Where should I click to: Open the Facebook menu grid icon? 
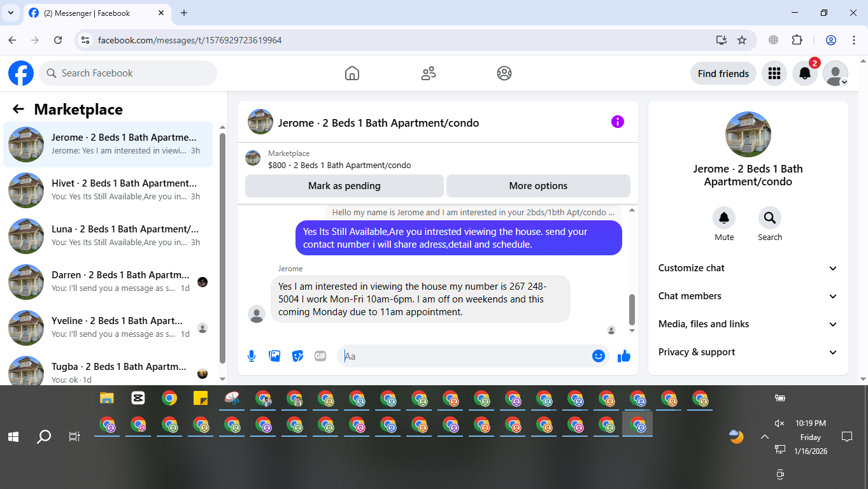(774, 74)
